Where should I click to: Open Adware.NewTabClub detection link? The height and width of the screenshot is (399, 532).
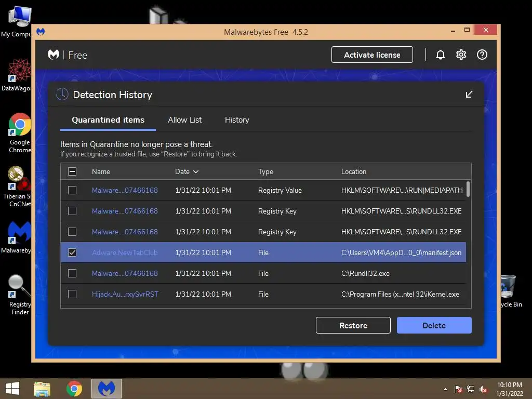[125, 253]
